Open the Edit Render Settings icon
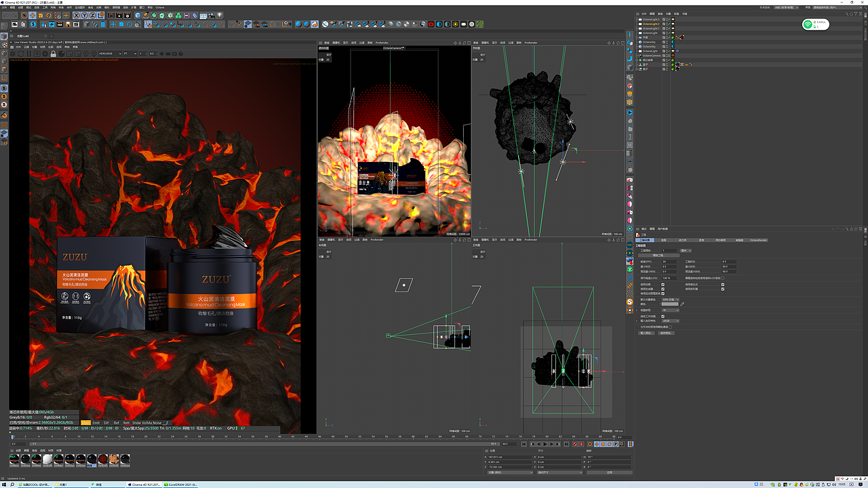Screen dimensions: 868x488 point(128,15)
